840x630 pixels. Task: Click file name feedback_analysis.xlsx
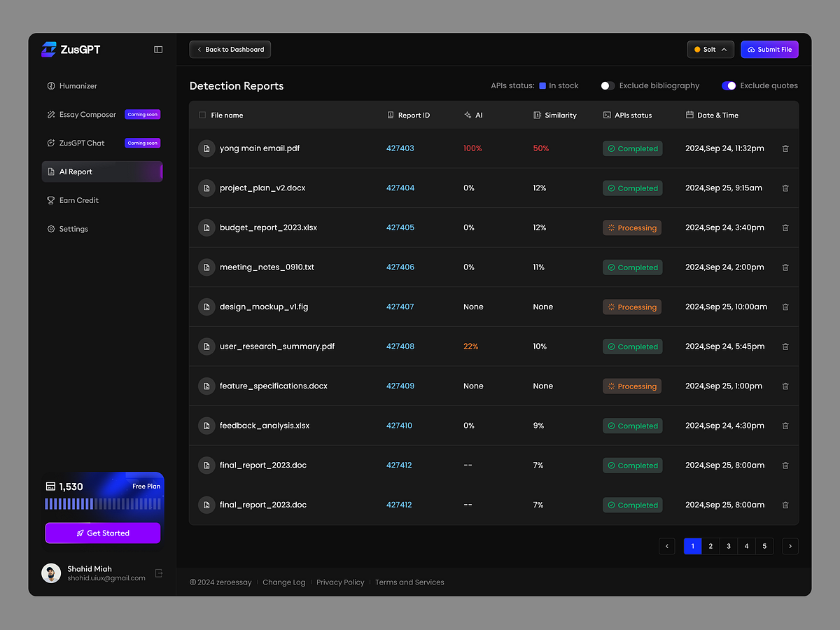pos(265,426)
